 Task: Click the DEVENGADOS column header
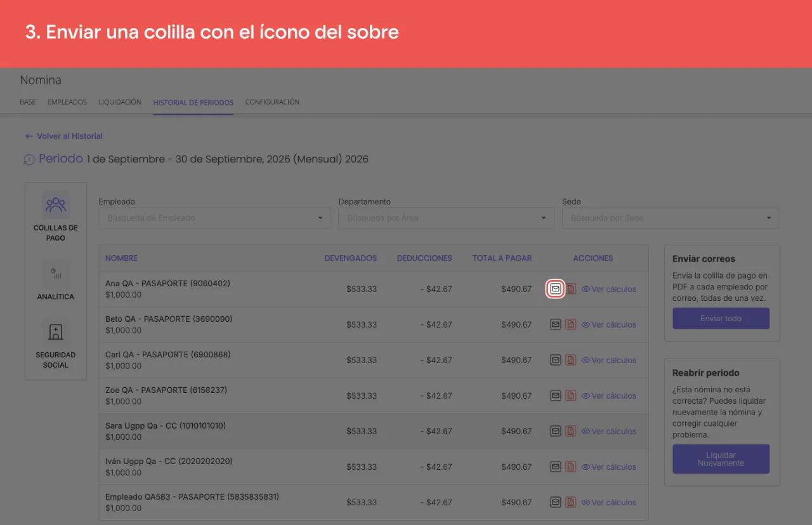[350, 258]
